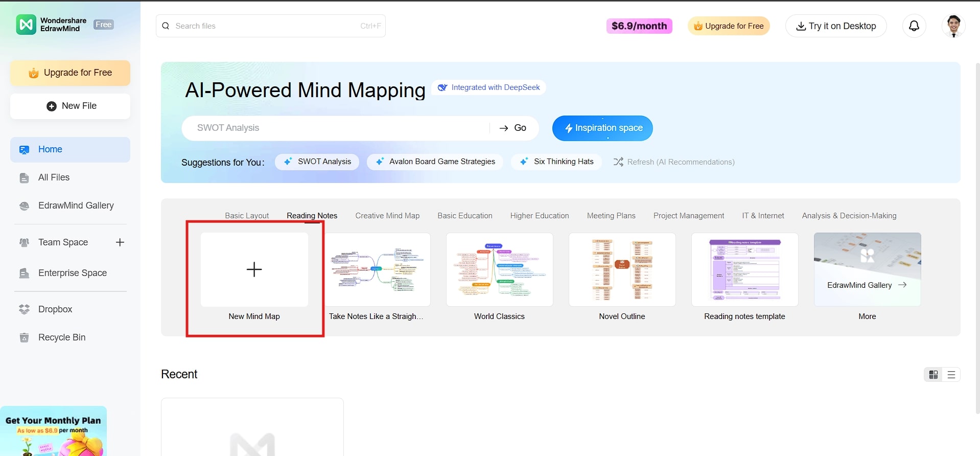Viewport: 980px width, 456px height.
Task: Click the arrow next to EdrawMind Gallery card
Action: pos(902,285)
